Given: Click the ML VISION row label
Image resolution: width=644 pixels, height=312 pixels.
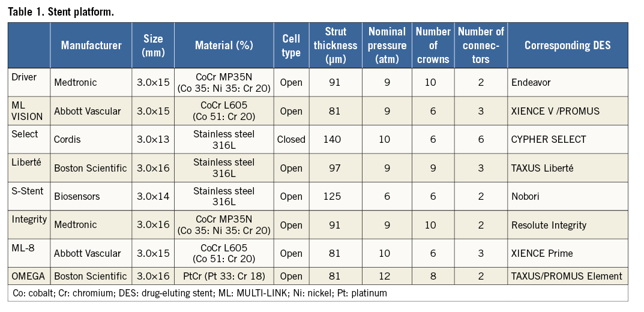Looking at the screenshot, I should (x=28, y=110).
